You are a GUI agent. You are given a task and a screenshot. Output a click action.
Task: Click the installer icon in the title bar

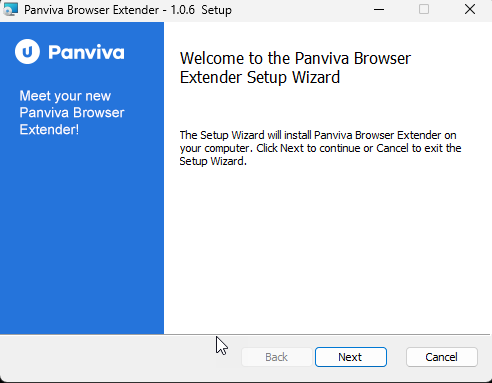tap(11, 9)
